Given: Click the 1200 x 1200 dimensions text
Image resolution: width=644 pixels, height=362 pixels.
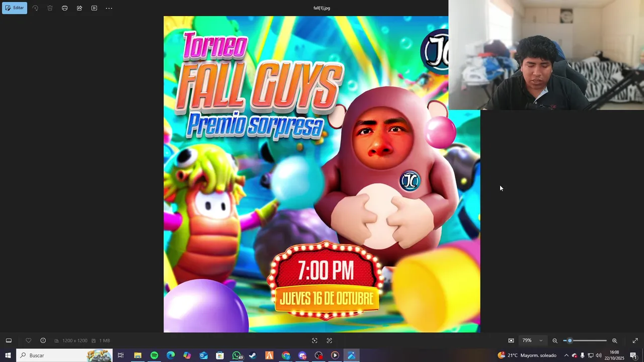Looking at the screenshot, I should tap(74, 341).
